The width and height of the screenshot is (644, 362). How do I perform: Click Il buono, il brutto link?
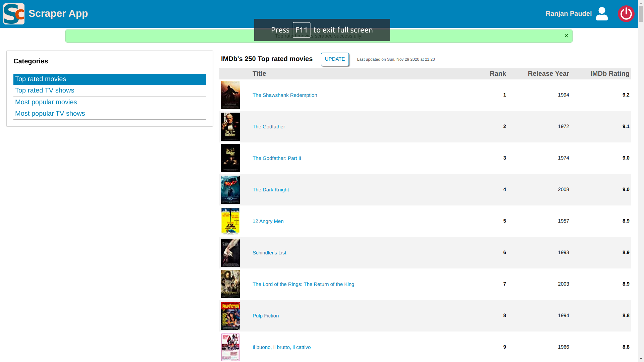(281, 347)
